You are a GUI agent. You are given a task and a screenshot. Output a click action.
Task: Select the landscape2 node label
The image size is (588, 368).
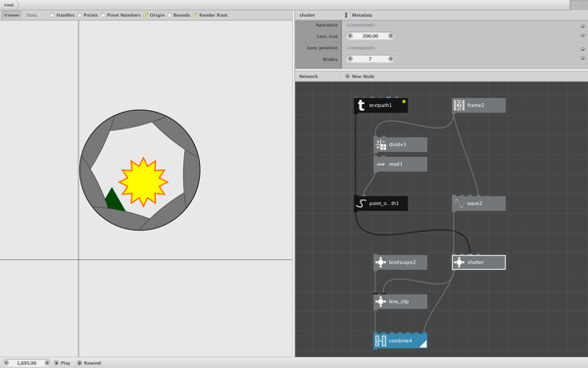pos(402,262)
